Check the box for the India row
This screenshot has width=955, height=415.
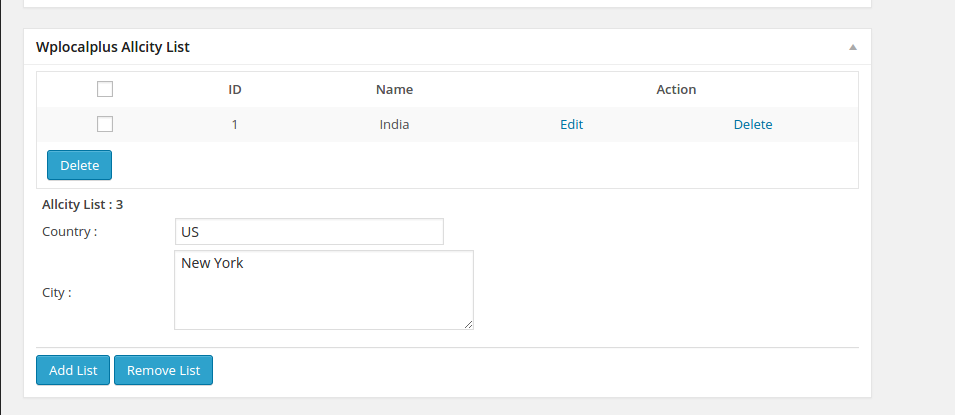click(105, 124)
